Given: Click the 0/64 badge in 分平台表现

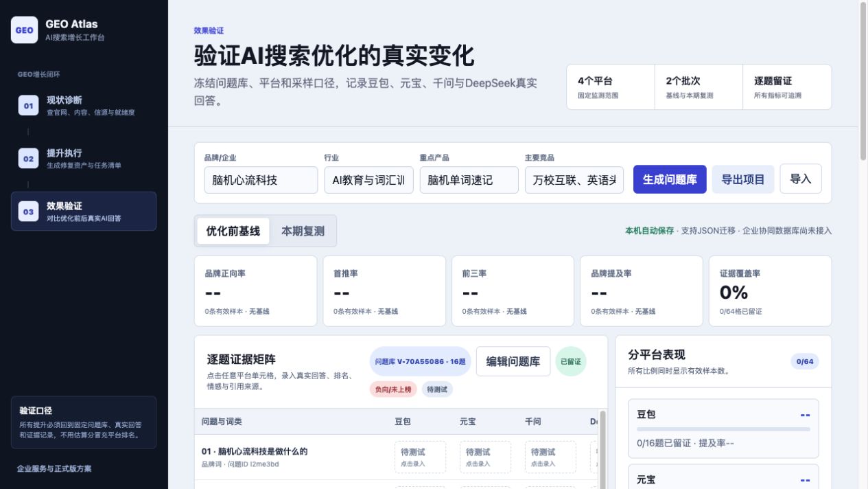Looking at the screenshot, I should [x=805, y=361].
